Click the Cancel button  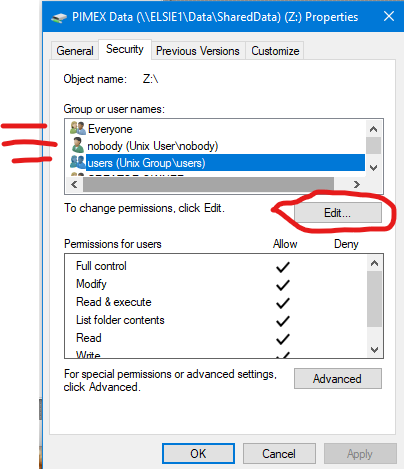point(279,453)
